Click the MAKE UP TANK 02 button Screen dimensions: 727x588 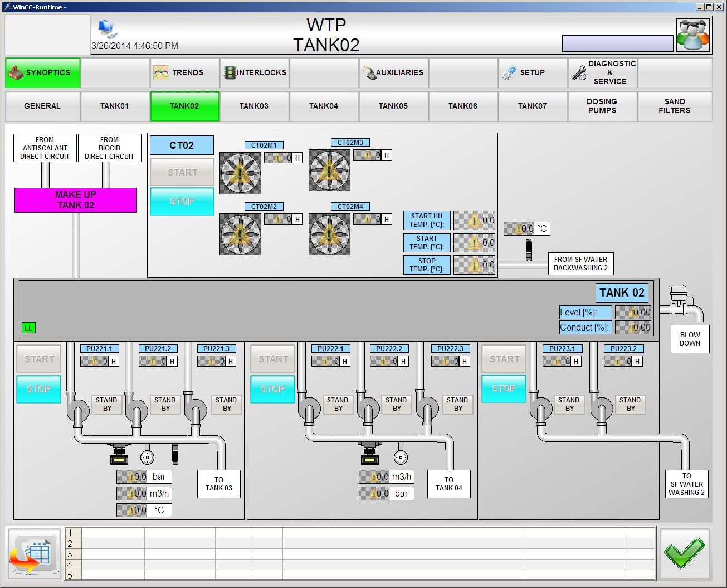click(76, 200)
